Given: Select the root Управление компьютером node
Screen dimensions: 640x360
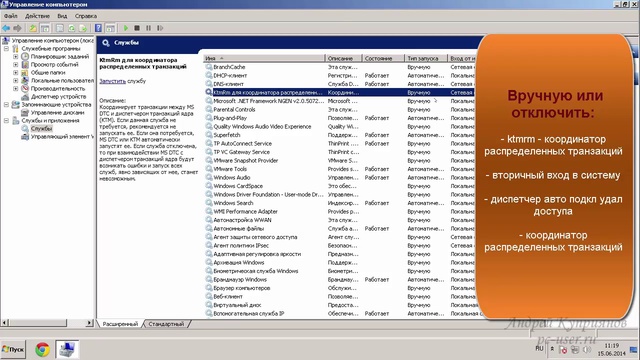Looking at the screenshot, I should [52, 41].
